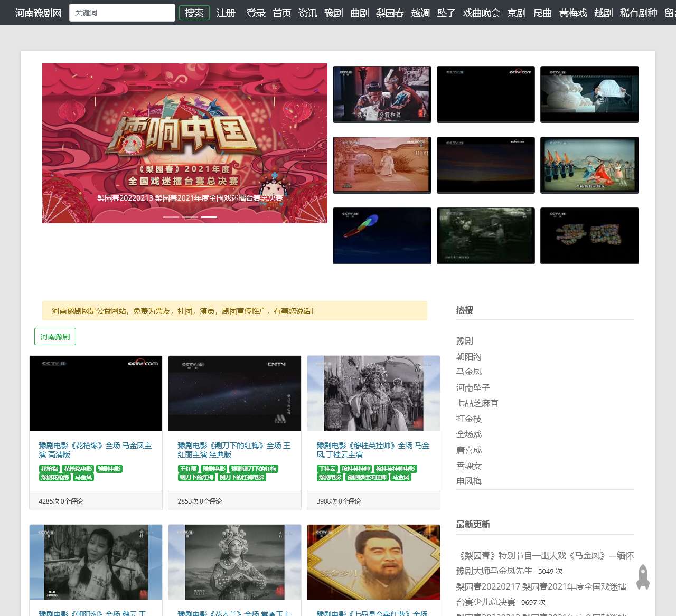Open the 刨刀下的红梅 movie title link
The image size is (676, 616).
234,450
